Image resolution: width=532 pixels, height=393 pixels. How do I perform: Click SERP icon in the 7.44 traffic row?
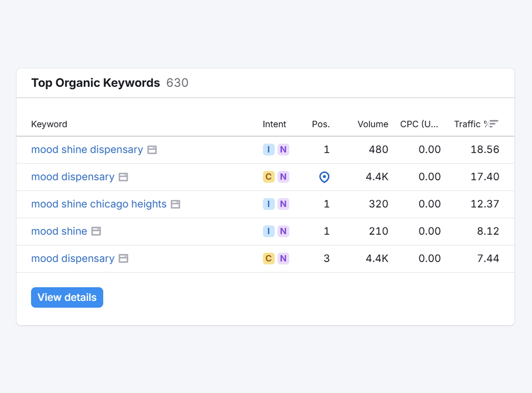click(x=123, y=259)
